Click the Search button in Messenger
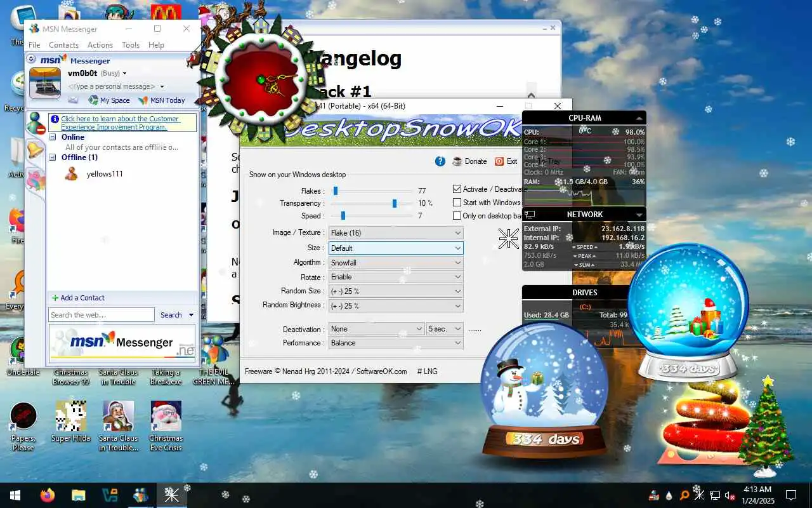This screenshot has width=812, height=508. tap(171, 315)
